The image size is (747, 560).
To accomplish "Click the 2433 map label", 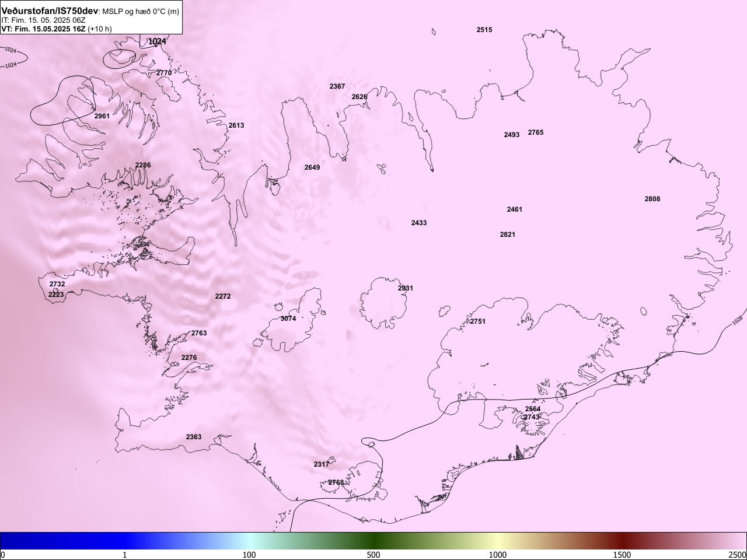I will (x=419, y=223).
